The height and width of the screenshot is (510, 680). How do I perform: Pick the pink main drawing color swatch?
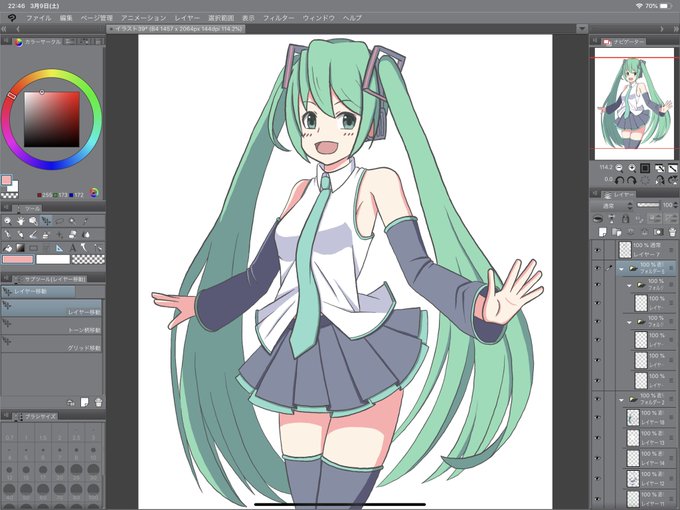18,259
